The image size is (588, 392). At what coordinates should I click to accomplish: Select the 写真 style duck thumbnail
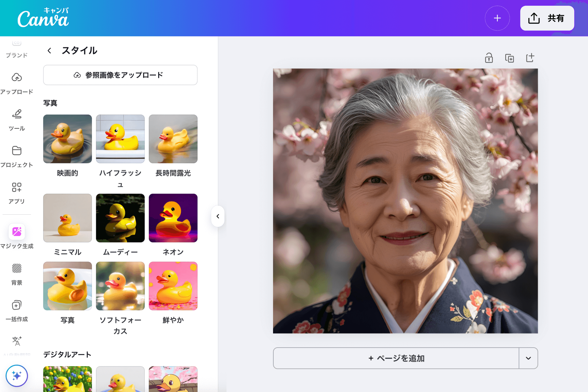click(68, 286)
